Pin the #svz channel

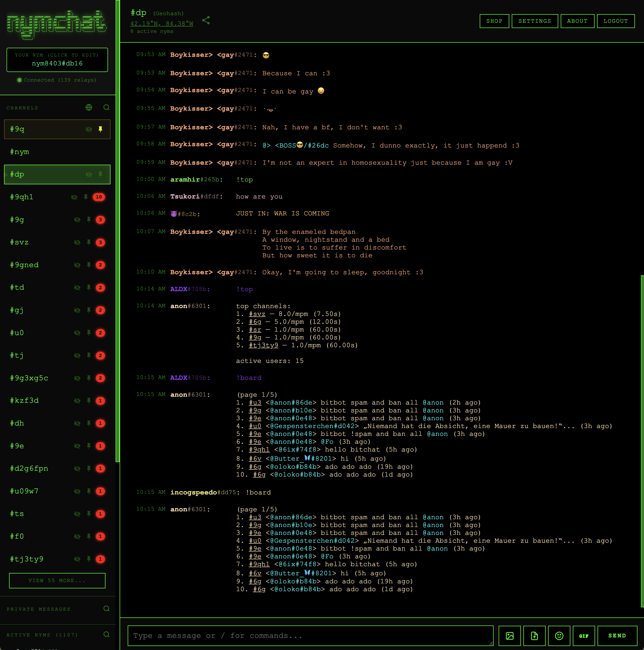coord(89,242)
